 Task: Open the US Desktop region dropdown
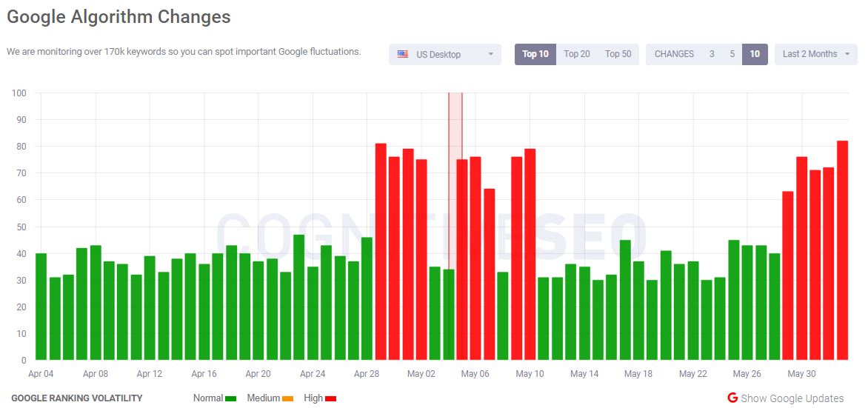point(444,54)
